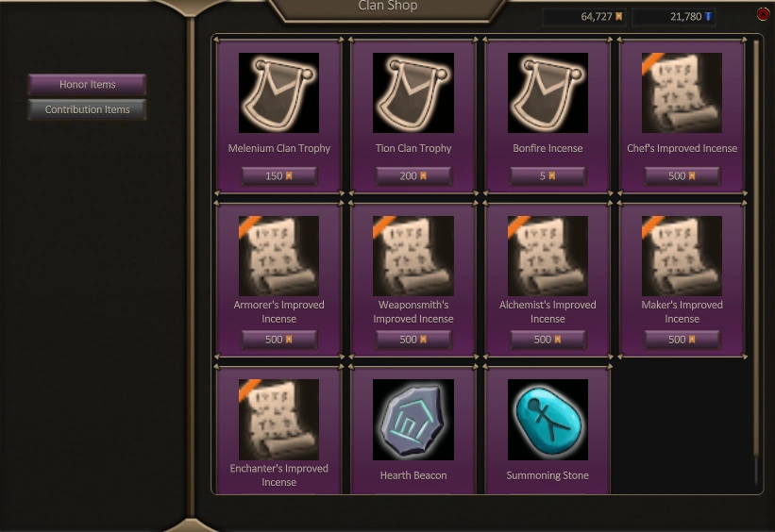Purchase Bonfire Incense for 5 honor
The image size is (775, 532).
coord(548,175)
